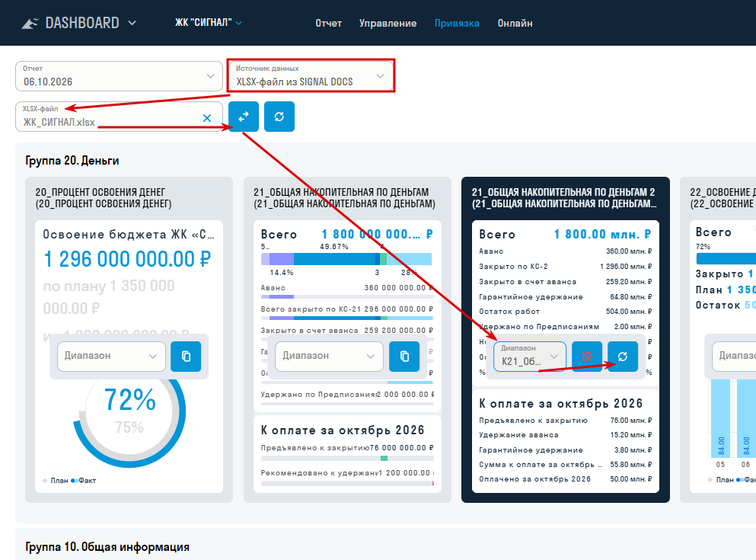Click the Закрыто по КС-2 row
This screenshot has width=756, height=560.
(x=565, y=266)
